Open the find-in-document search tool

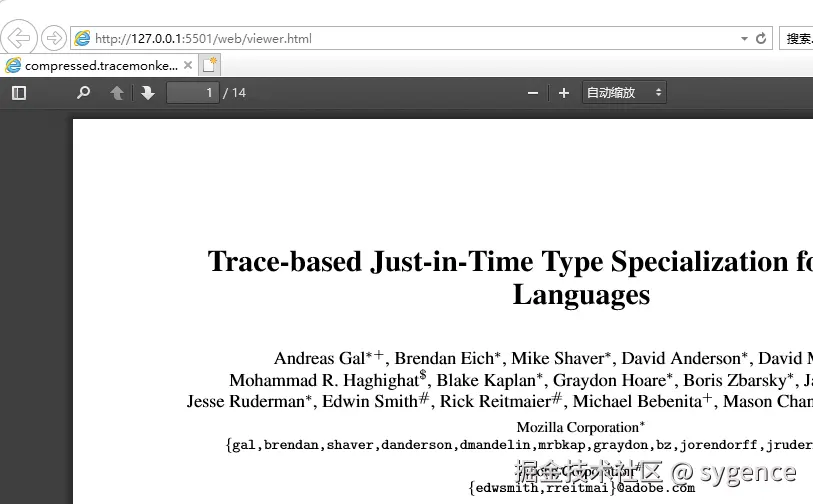pos(83,93)
